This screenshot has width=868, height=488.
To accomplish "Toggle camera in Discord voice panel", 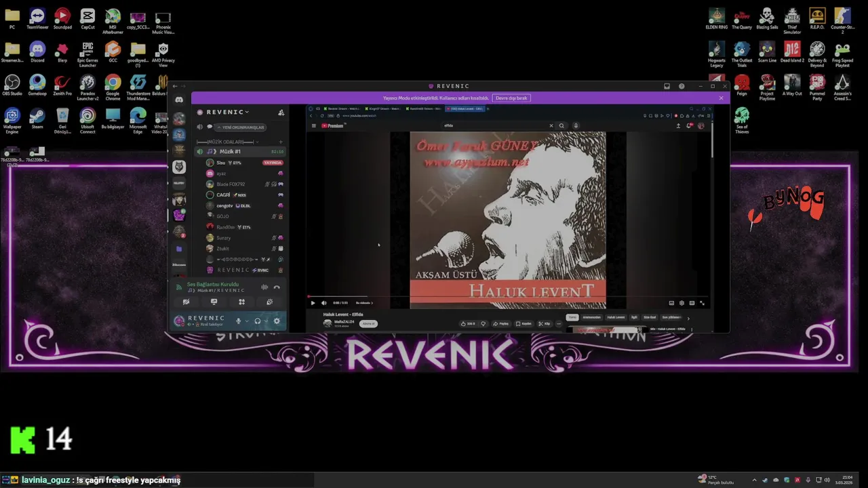I will tap(186, 302).
